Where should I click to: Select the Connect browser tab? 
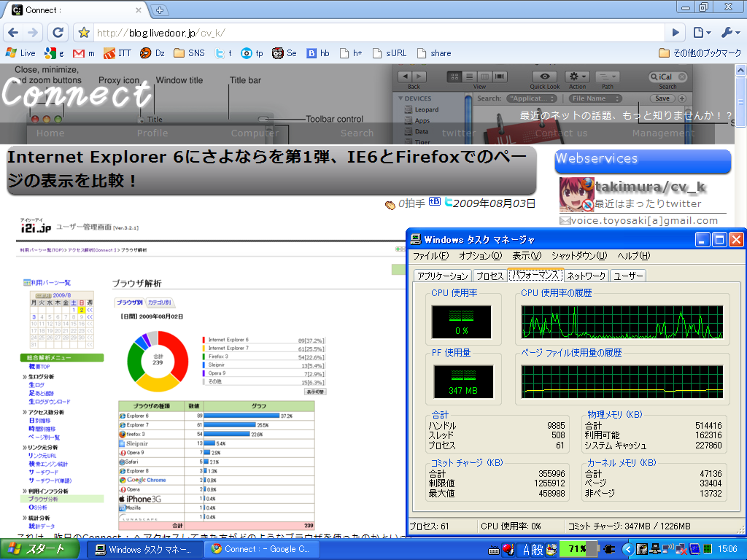[x=76, y=10]
